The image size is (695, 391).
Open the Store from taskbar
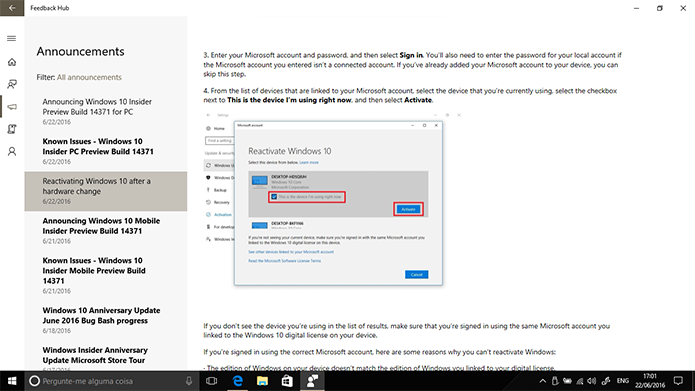pyautogui.click(x=287, y=381)
